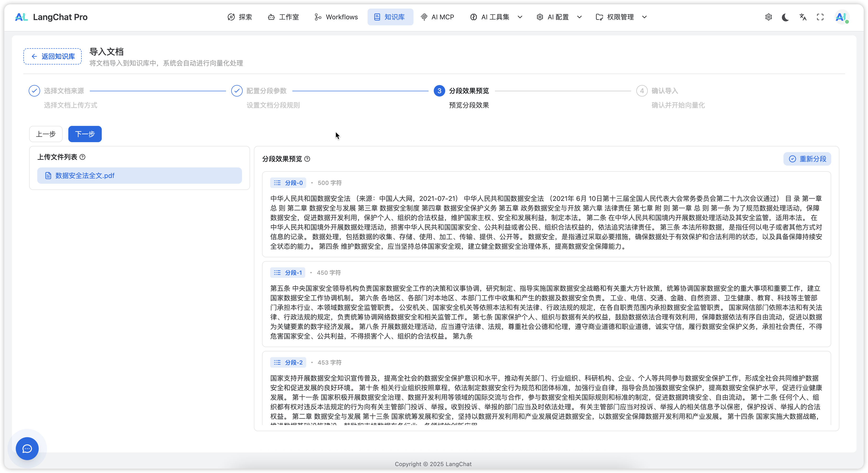This screenshot has height=473, width=868.
Task: Click help icon beside 分段效果预览 title
Action: coord(307,159)
